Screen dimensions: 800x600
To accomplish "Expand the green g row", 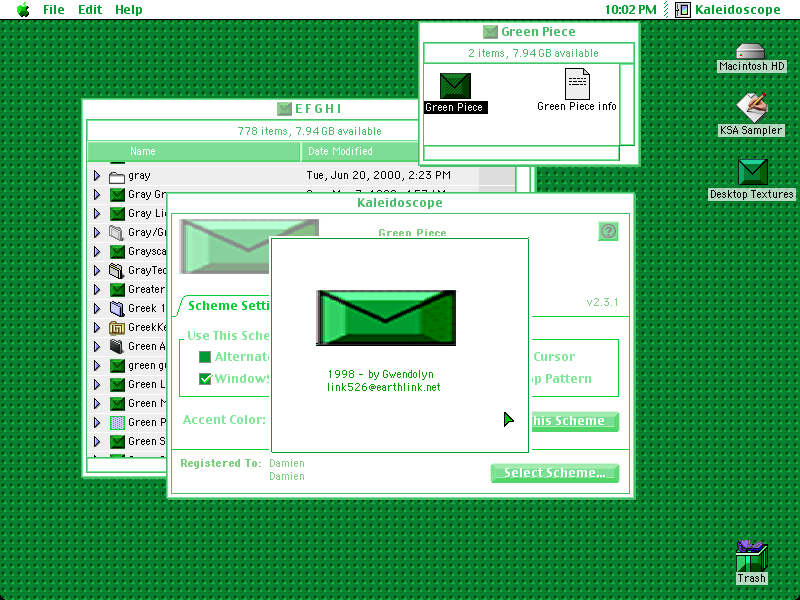I will [x=97, y=366].
